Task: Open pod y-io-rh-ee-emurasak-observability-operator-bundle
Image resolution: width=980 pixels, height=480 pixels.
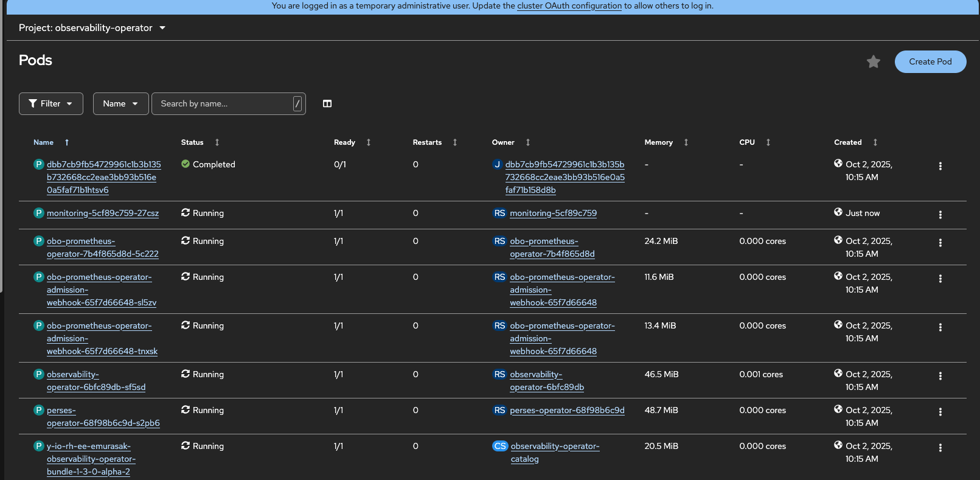Action: [91, 459]
